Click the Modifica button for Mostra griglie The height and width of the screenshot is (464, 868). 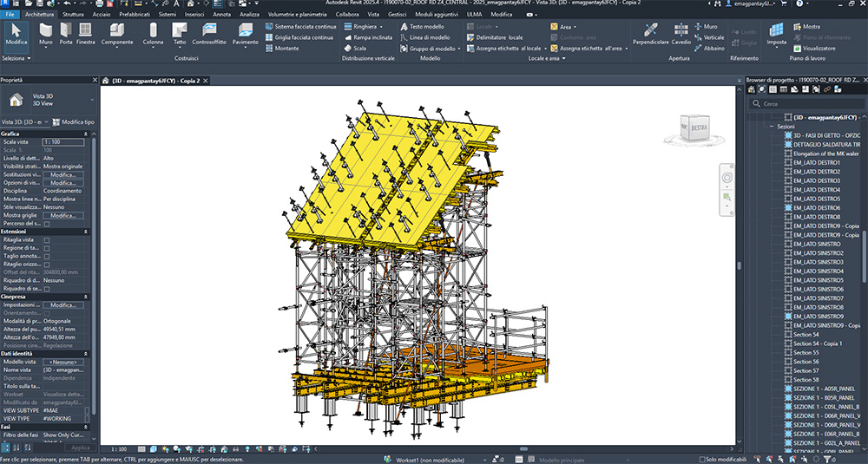(x=63, y=216)
